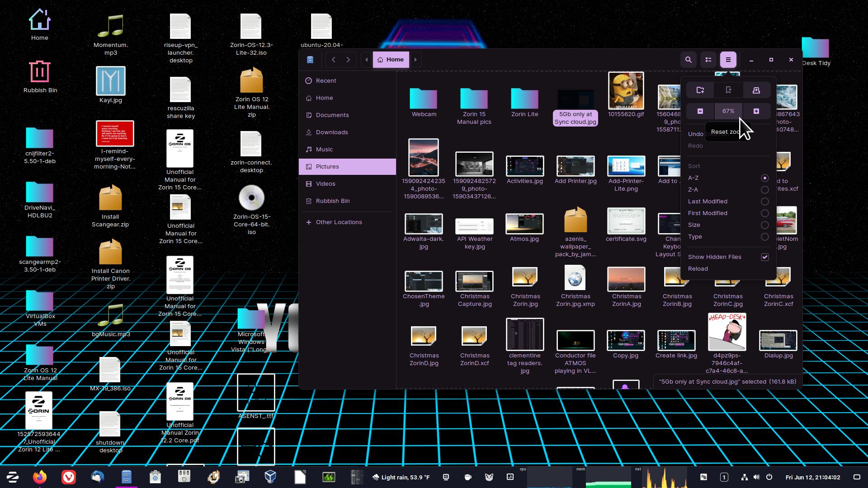This screenshot has width=868, height=488.
Task: Expand the Recent section in sidebar
Action: [x=325, y=80]
